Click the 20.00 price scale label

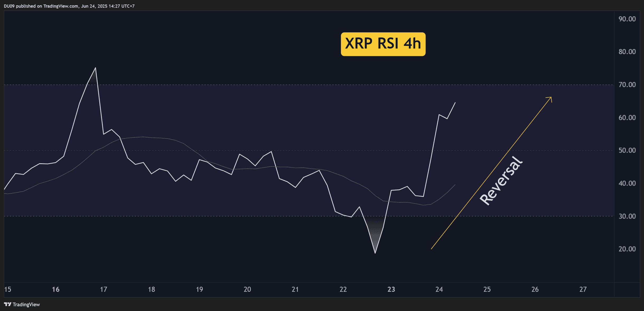627,249
